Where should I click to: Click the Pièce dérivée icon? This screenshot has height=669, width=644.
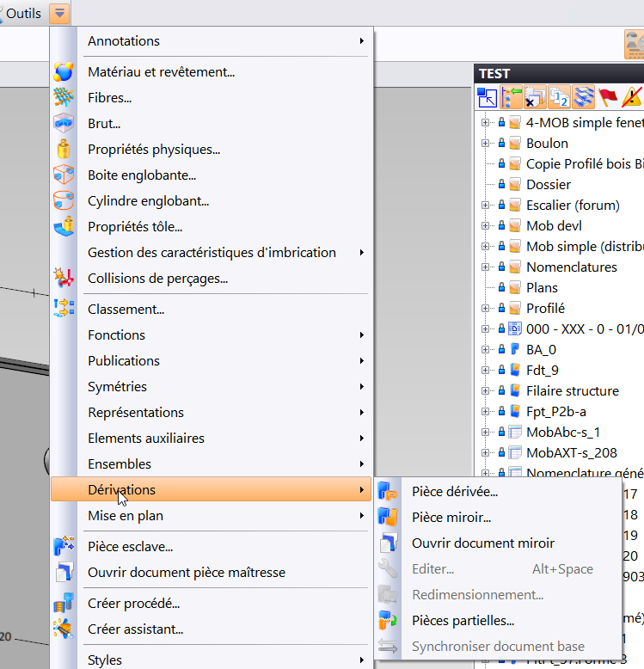[x=388, y=492]
